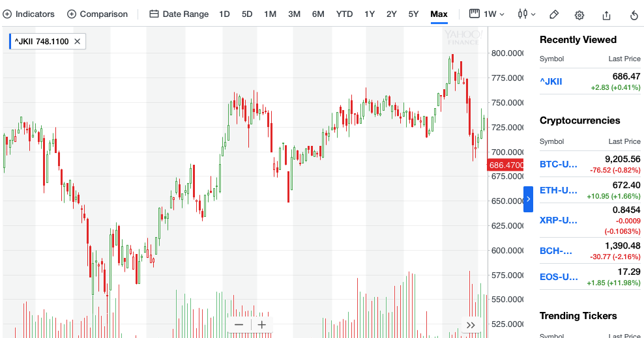Click the 9,205.56 BTC price
Viewport: 644px width, 338px height.
point(622,159)
